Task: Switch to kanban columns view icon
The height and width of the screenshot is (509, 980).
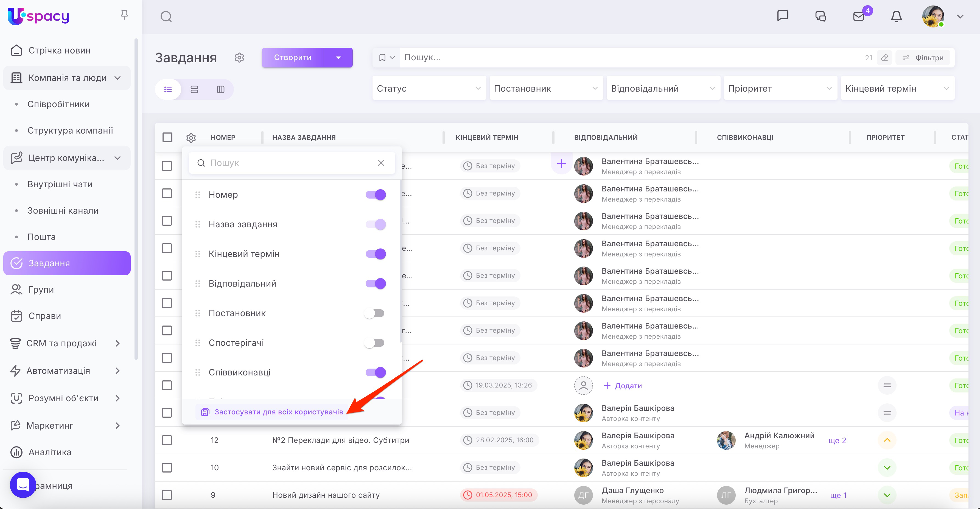Action: tap(221, 89)
